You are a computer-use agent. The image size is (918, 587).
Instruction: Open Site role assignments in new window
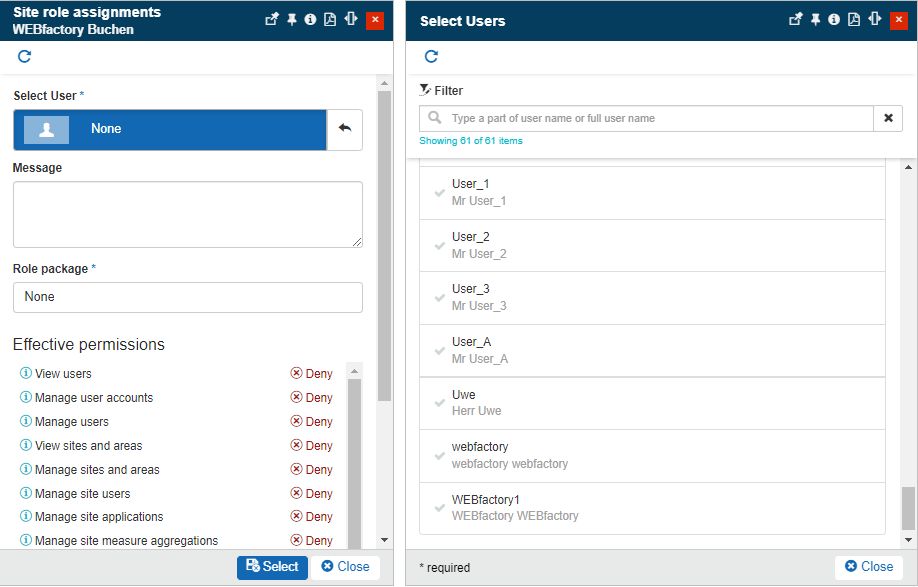[x=271, y=19]
